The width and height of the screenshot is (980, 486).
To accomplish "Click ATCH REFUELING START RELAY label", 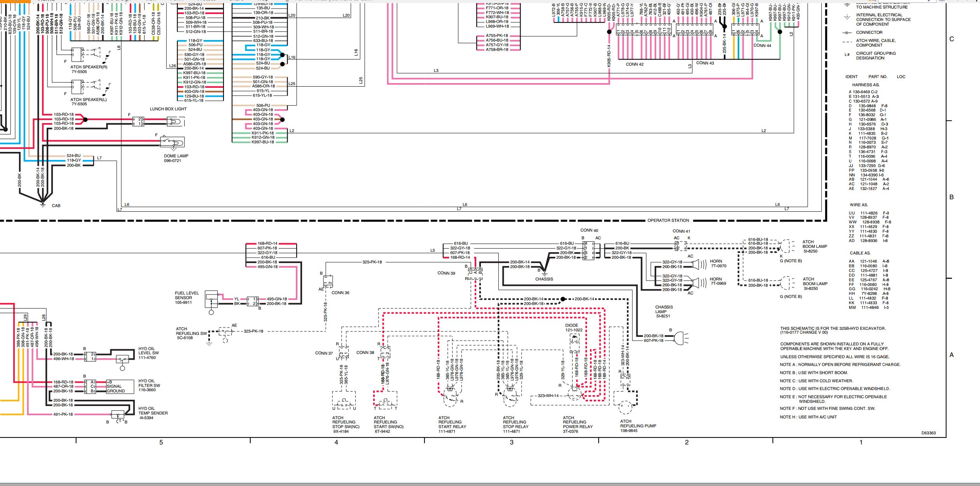I will pos(452,424).
